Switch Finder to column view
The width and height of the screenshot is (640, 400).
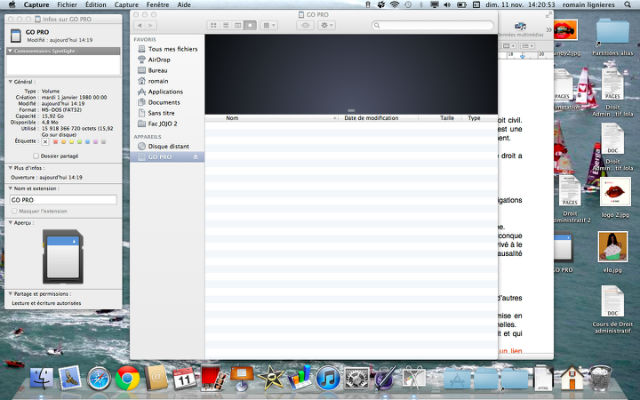tap(238, 25)
